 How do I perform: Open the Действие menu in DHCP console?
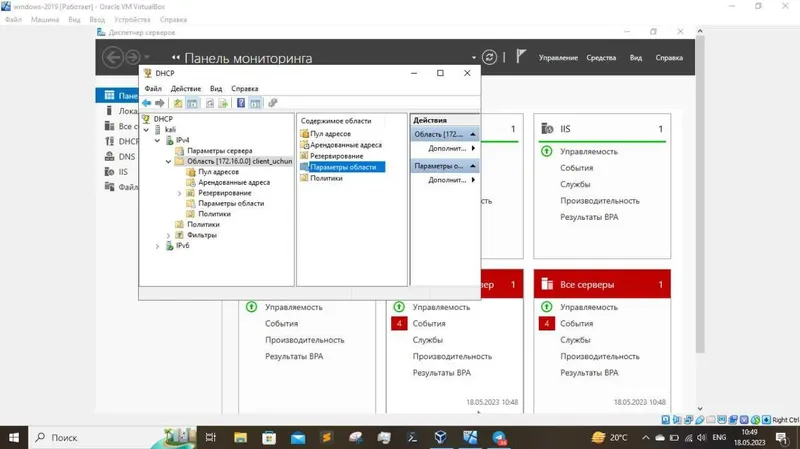(186, 88)
